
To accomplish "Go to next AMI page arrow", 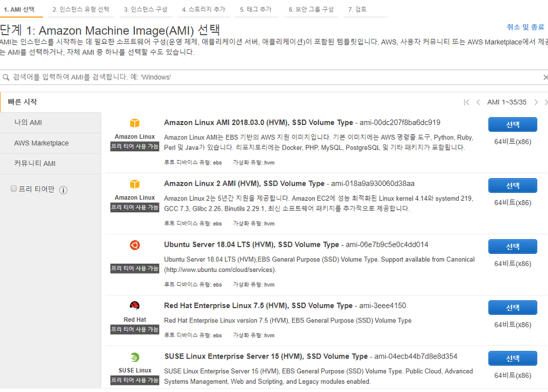I will [536, 102].
